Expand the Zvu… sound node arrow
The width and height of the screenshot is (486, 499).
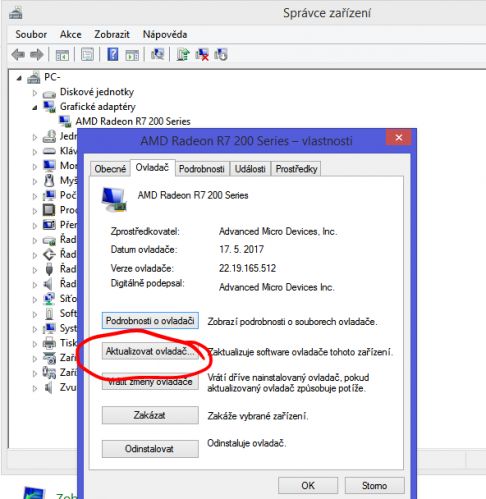[35, 388]
